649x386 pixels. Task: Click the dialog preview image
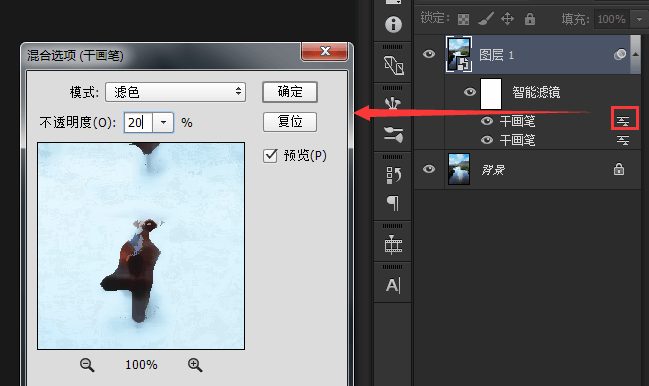pyautogui.click(x=141, y=246)
